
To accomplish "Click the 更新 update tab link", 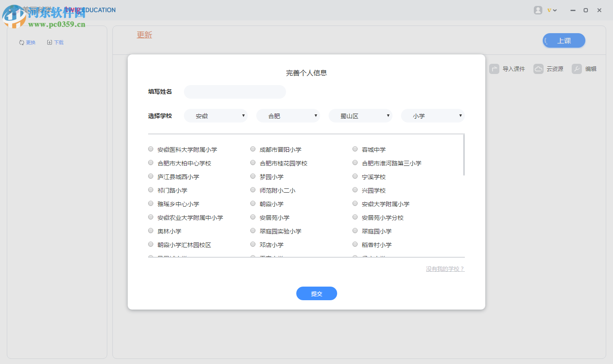I will pos(144,35).
